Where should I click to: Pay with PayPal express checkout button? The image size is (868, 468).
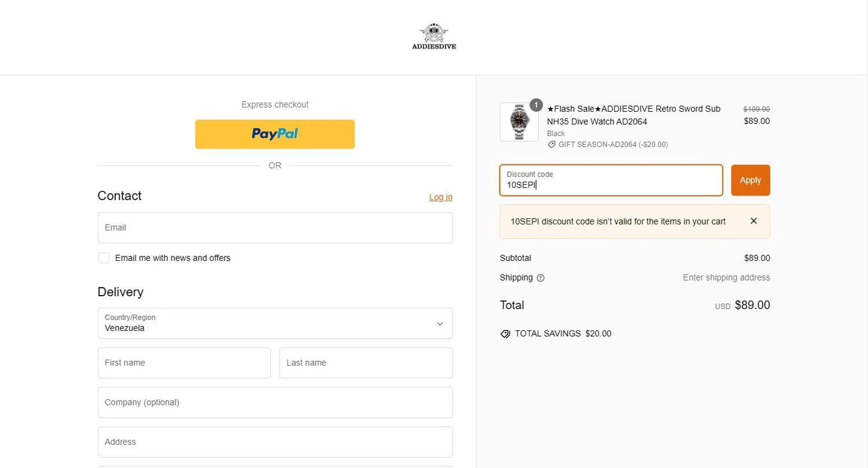(x=275, y=134)
